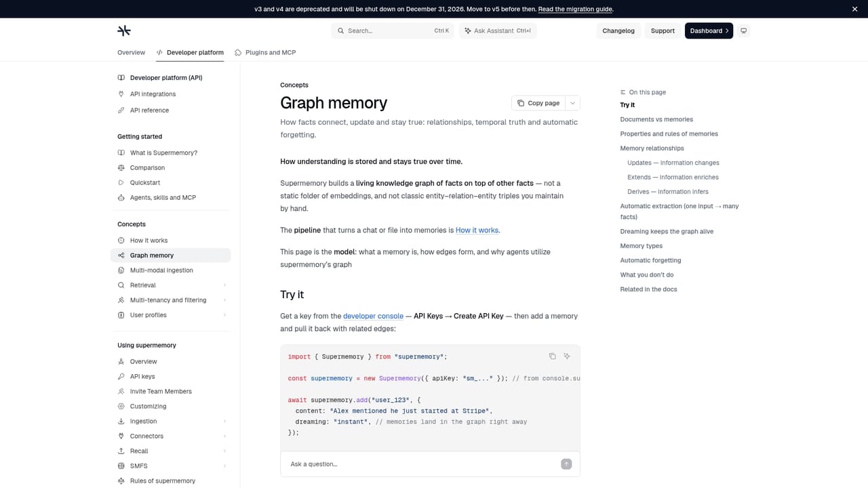Open the developer console link
The image size is (868, 488).
(x=373, y=317)
